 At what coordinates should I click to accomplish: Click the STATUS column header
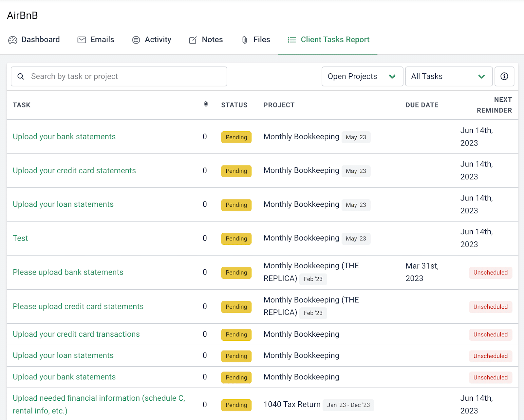(x=234, y=105)
